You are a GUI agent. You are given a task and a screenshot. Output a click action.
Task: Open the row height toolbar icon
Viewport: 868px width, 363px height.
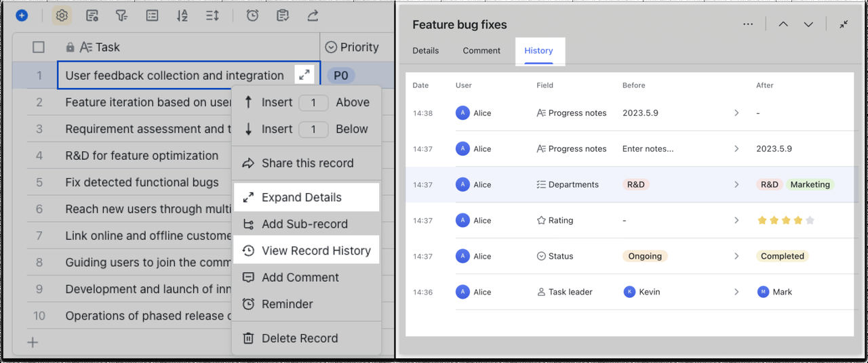coord(212,15)
